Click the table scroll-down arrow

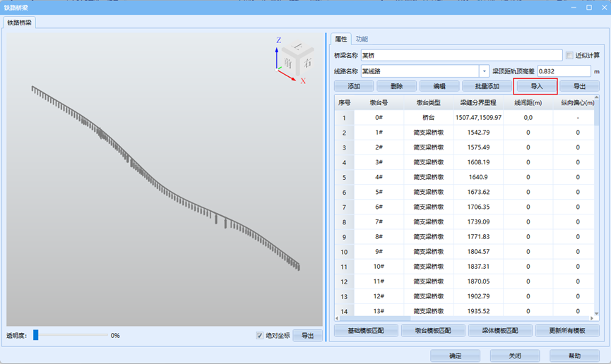596,312
